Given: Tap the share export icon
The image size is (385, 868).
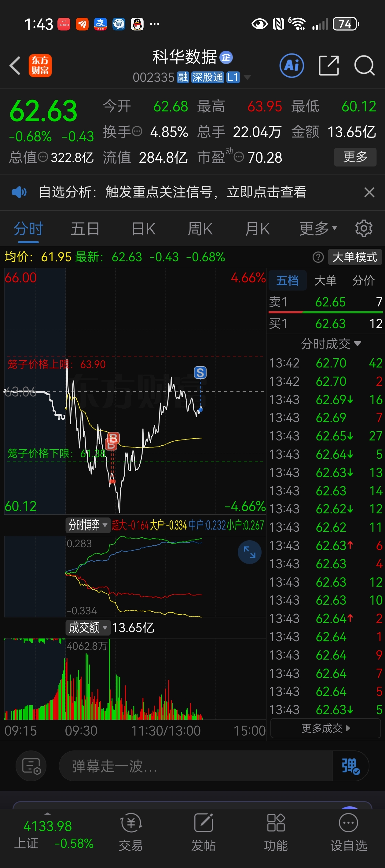Looking at the screenshot, I should pos(329,65).
